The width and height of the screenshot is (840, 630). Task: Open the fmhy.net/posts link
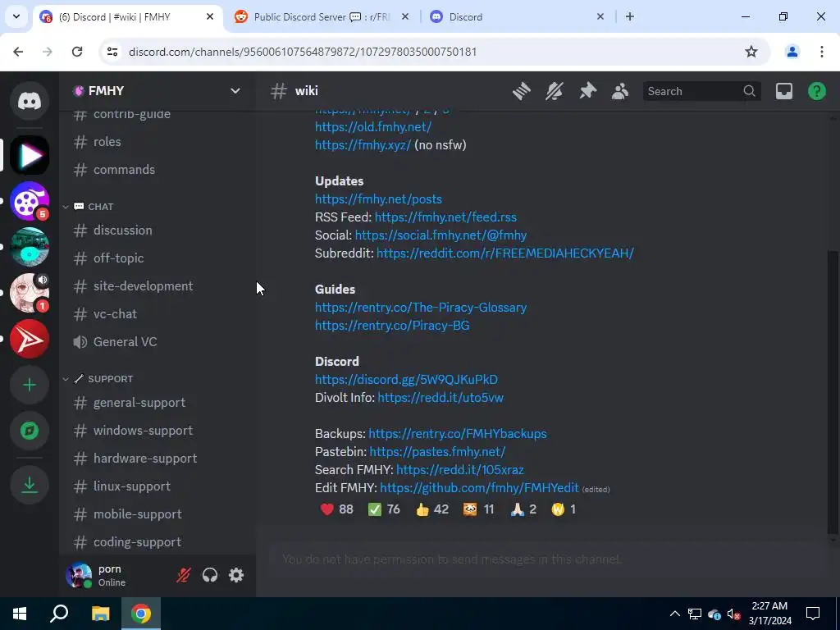pyautogui.click(x=378, y=199)
